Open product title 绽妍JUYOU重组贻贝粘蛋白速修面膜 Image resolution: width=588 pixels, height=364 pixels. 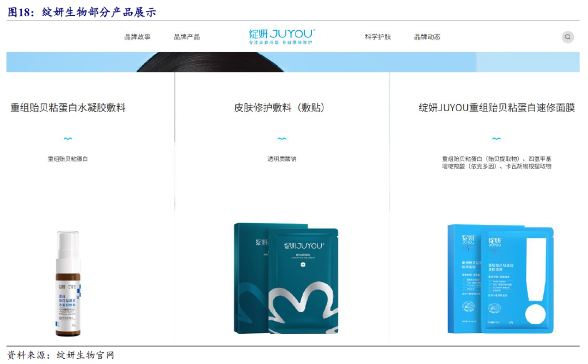(x=497, y=108)
